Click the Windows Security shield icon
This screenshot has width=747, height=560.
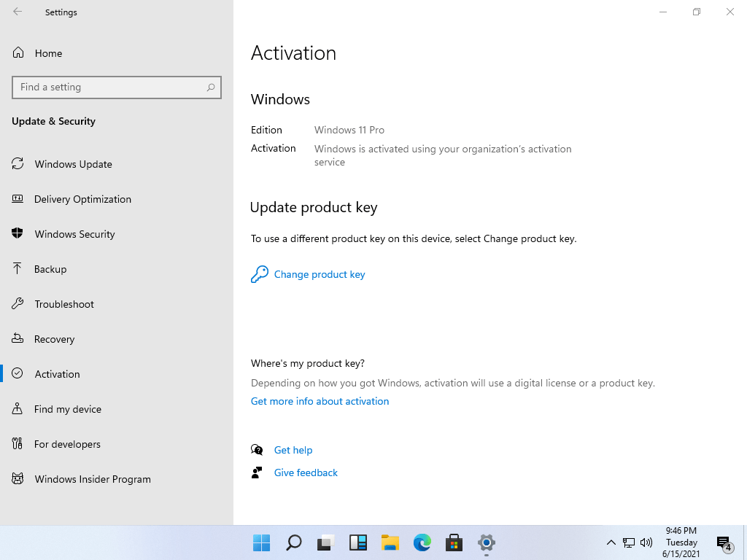(18, 233)
